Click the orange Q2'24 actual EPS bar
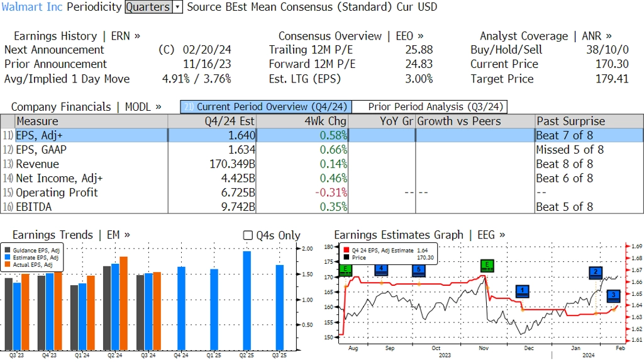644x362 pixels. [123, 303]
